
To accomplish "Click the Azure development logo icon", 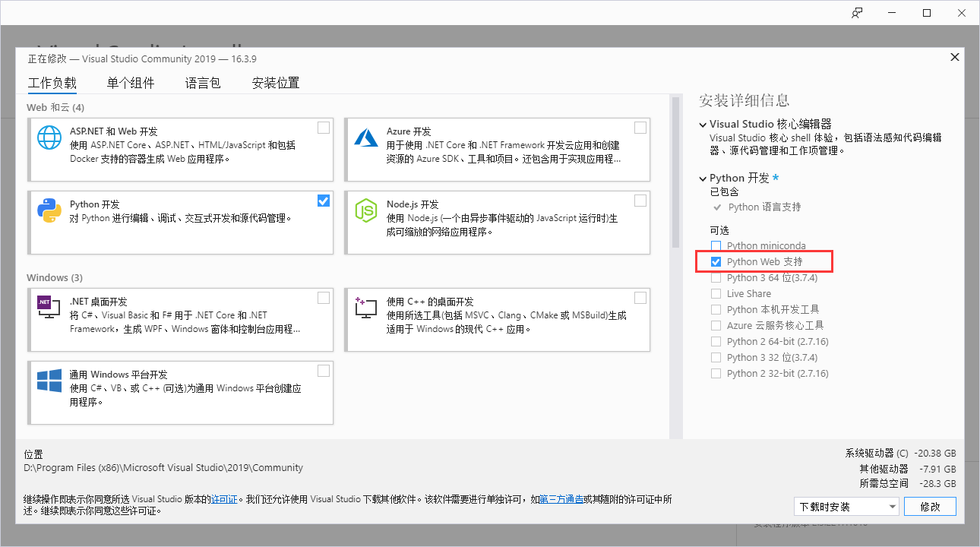I will (366, 138).
